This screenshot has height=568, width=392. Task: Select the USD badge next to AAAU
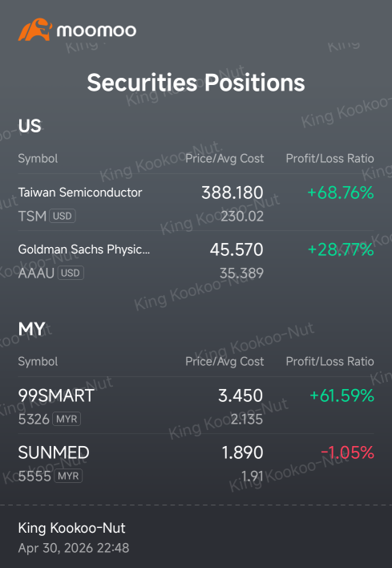click(71, 273)
